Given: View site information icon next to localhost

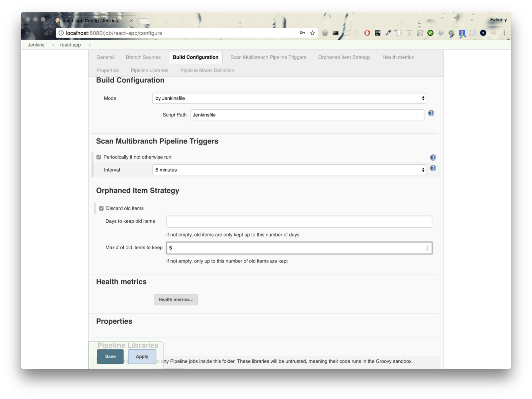Looking at the screenshot, I should (x=61, y=33).
